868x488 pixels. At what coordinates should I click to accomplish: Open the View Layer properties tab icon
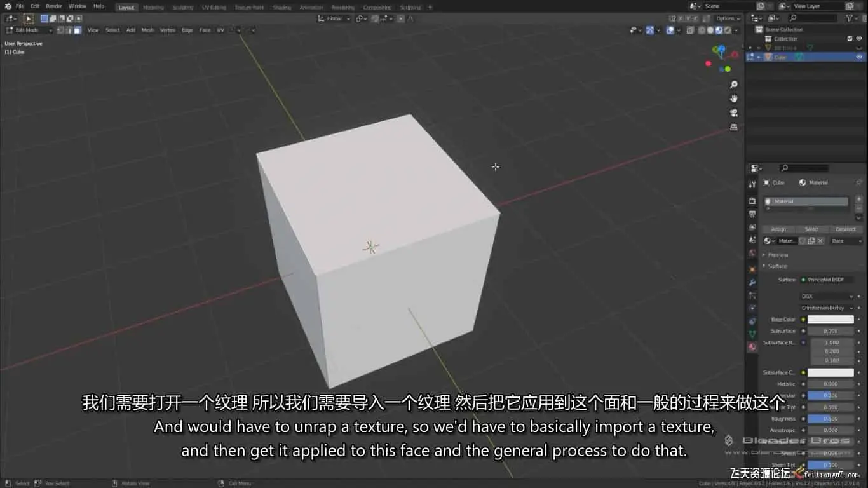tap(752, 227)
